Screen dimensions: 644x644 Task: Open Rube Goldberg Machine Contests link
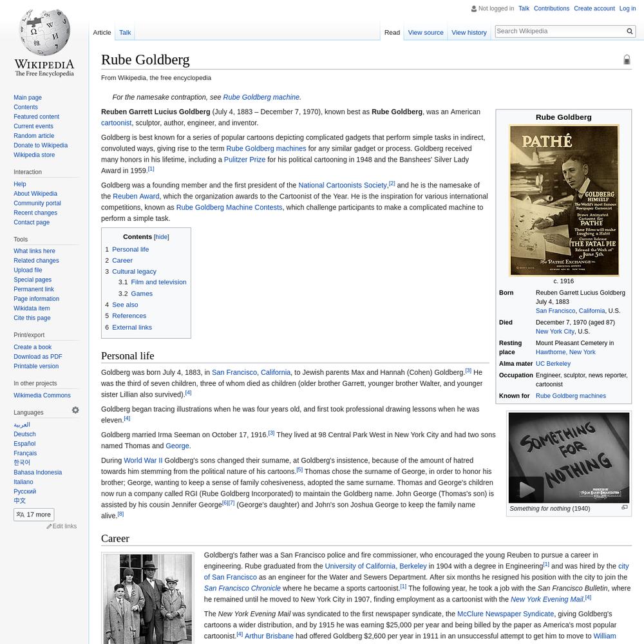point(229,207)
